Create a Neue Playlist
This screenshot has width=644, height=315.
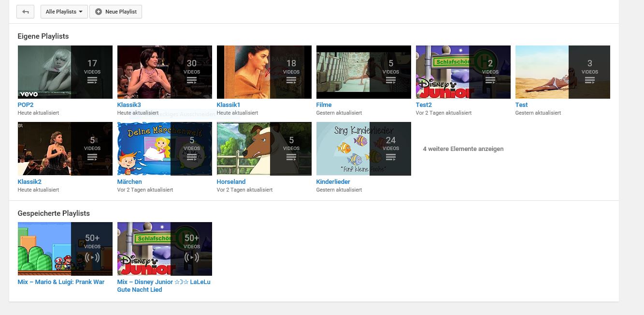(115, 12)
